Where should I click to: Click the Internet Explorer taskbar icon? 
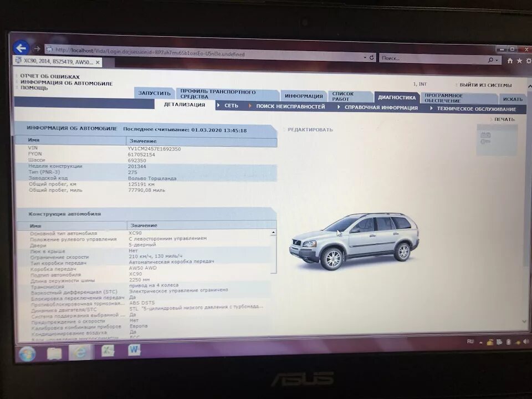80,352
